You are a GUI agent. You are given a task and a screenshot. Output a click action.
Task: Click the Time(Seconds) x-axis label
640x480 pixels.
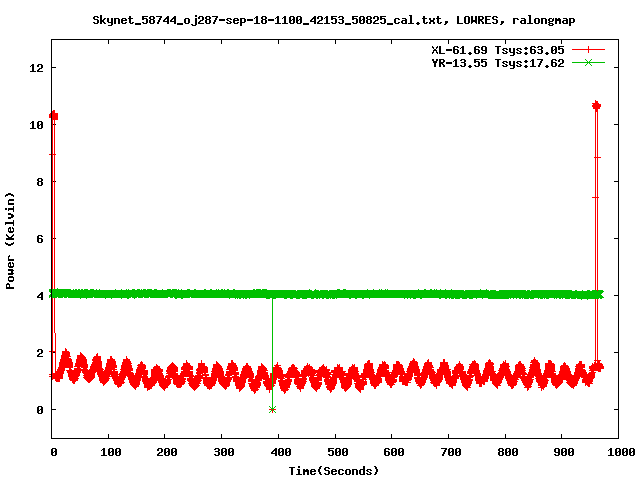(334, 470)
